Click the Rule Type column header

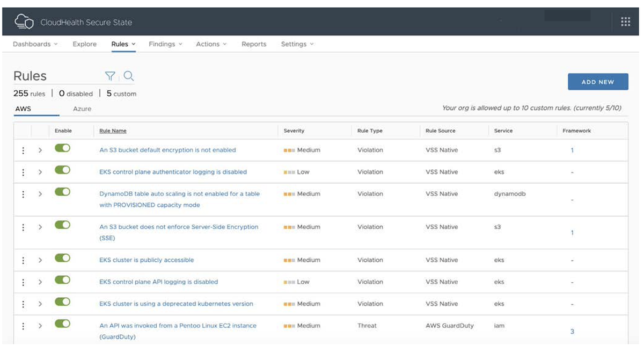coord(370,131)
